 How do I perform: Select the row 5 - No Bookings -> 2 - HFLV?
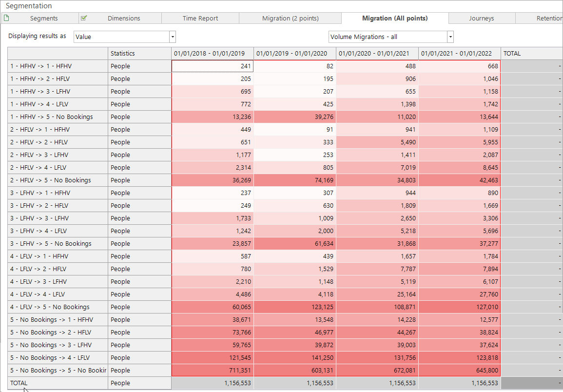[58, 333]
